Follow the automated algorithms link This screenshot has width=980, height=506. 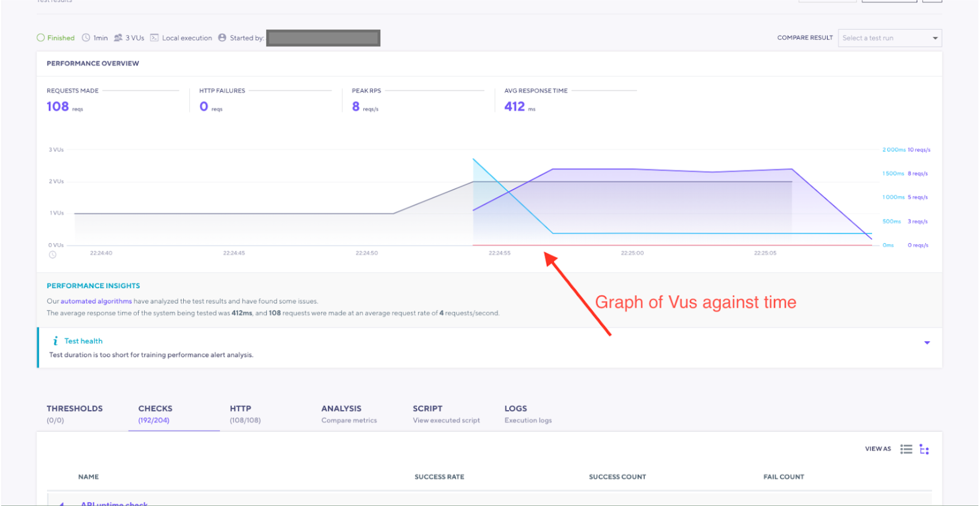tap(96, 301)
